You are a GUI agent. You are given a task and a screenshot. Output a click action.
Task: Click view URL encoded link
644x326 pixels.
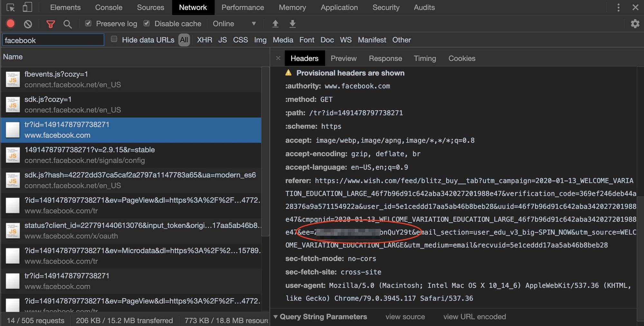coord(475,317)
